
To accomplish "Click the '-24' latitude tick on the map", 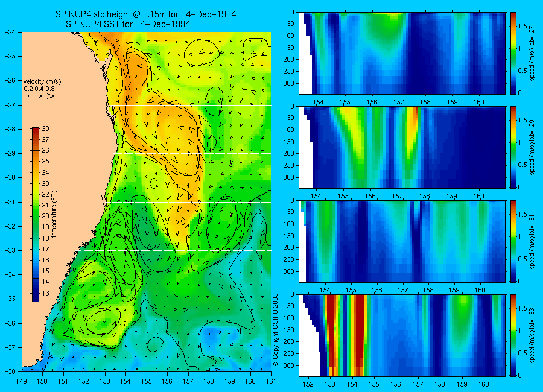I will (10, 32).
